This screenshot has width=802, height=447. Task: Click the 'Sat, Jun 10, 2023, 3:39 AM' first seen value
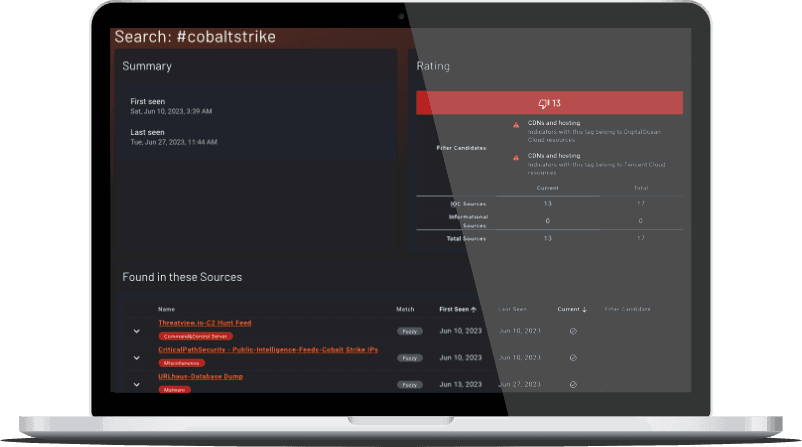tap(171, 111)
